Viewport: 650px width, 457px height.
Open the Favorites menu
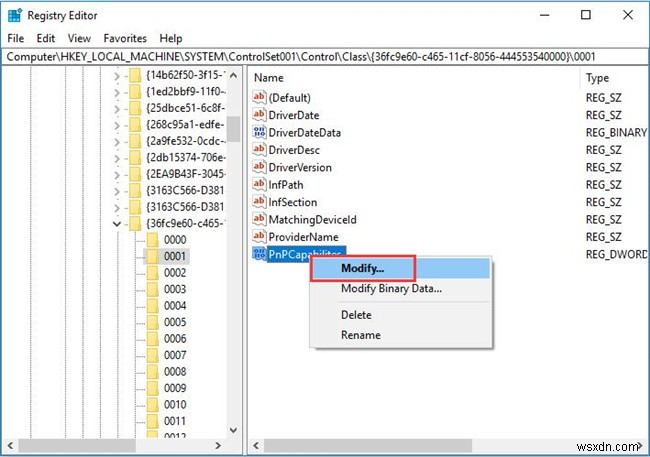tap(125, 38)
